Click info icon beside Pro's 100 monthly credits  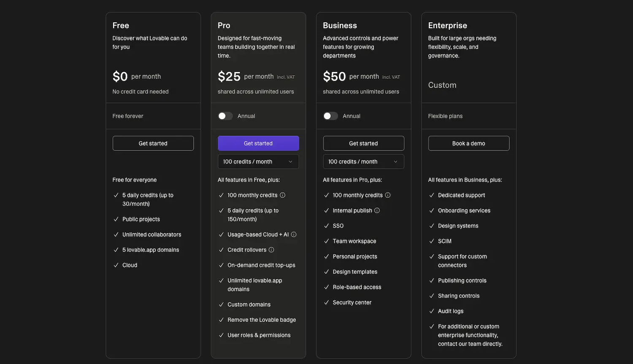point(282,195)
